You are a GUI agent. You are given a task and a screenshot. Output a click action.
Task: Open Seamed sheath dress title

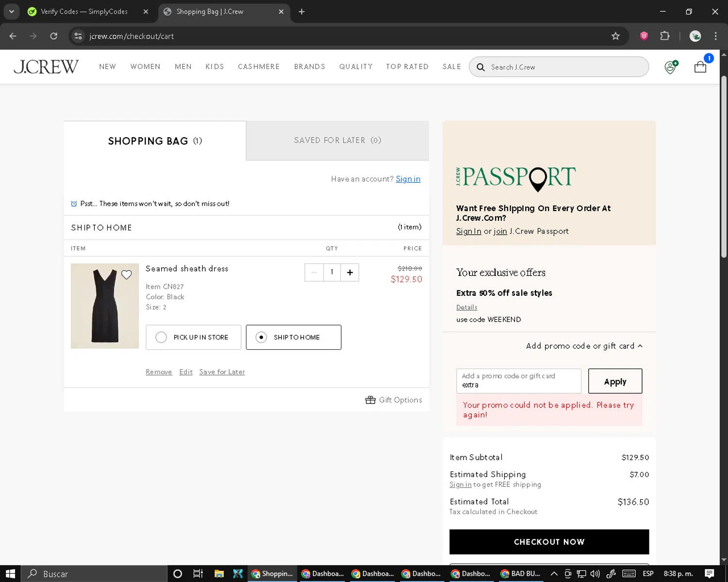pyautogui.click(x=187, y=269)
